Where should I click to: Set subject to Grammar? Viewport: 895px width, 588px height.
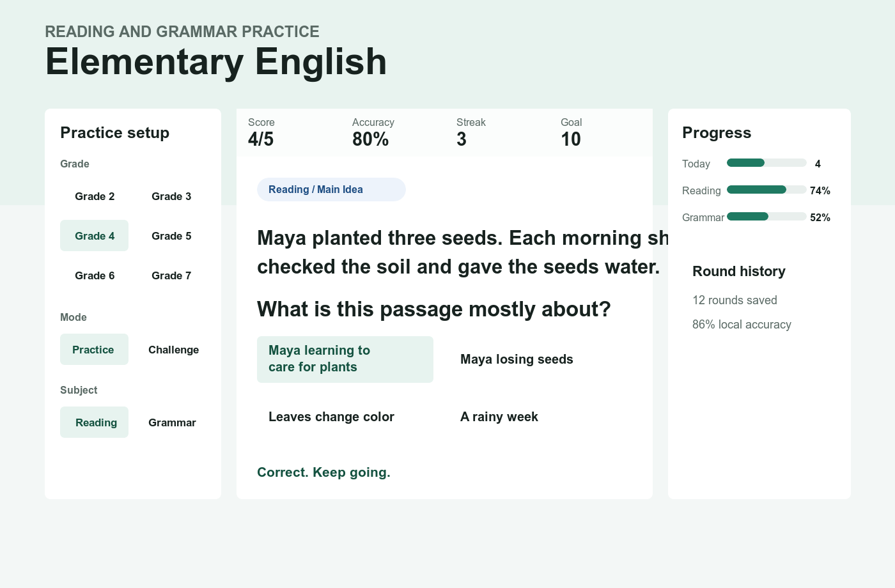172,422
